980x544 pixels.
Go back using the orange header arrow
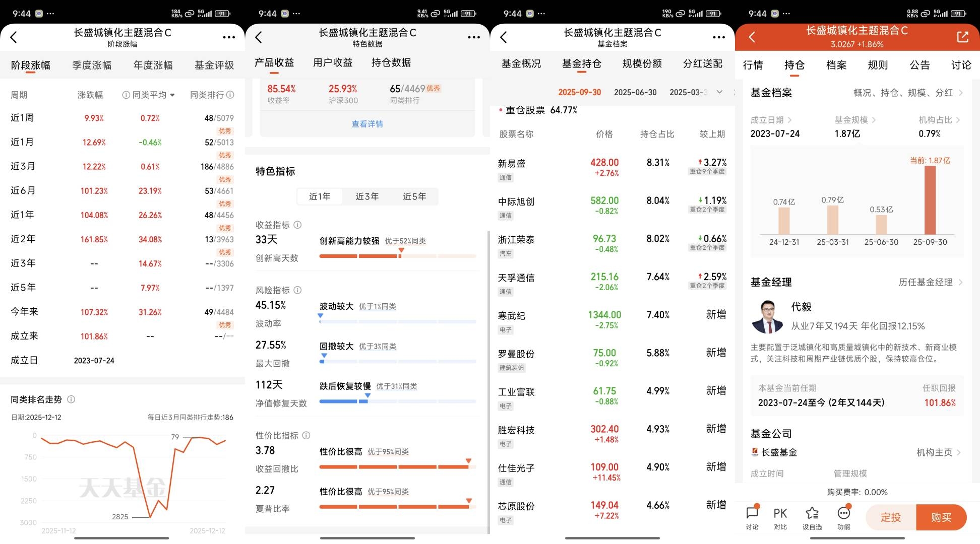[x=752, y=37]
